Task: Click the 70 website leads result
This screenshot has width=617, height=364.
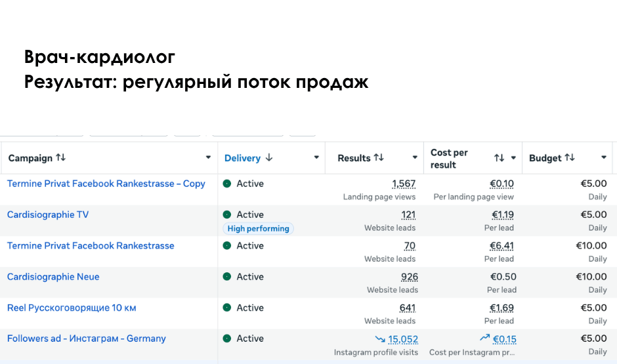Action: pos(410,246)
